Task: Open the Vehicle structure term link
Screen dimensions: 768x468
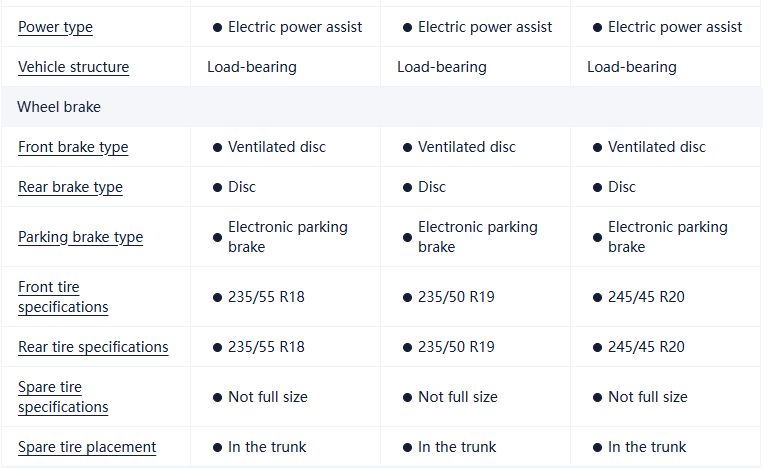Action: tap(73, 67)
